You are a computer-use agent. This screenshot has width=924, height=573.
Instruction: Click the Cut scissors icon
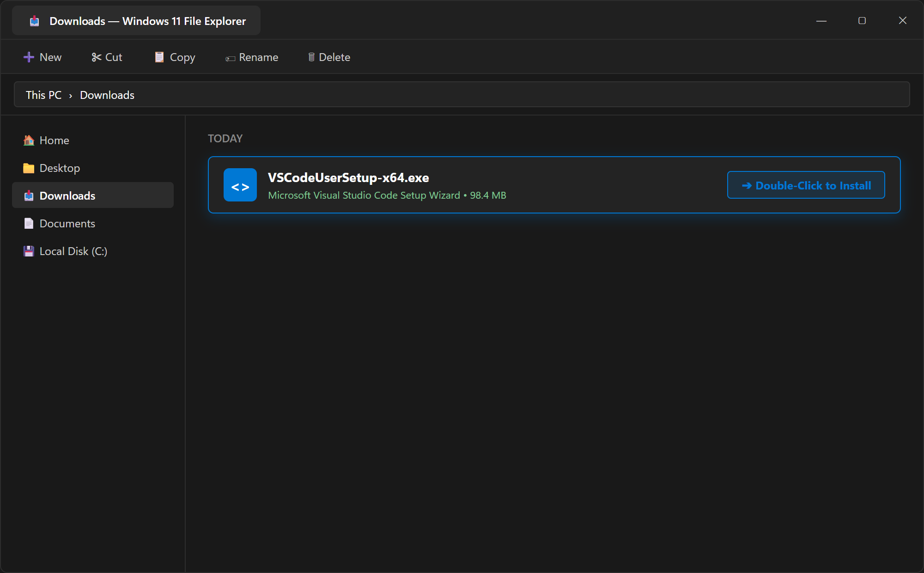96,57
